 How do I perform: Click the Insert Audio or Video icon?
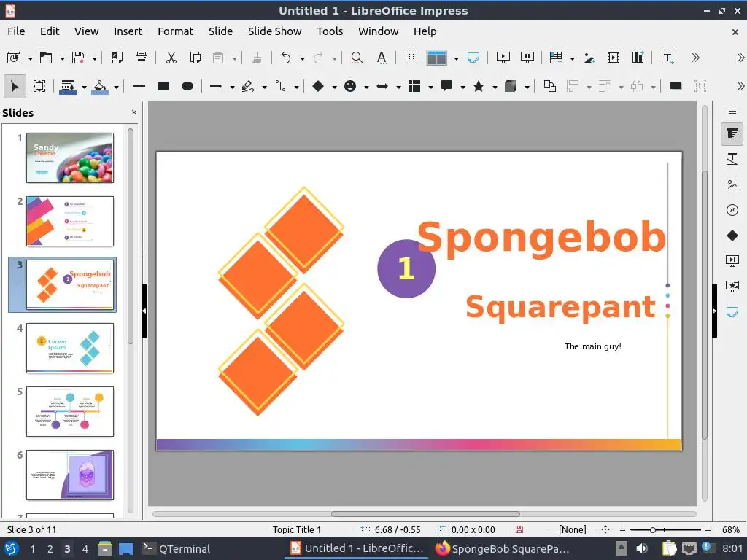(614, 58)
